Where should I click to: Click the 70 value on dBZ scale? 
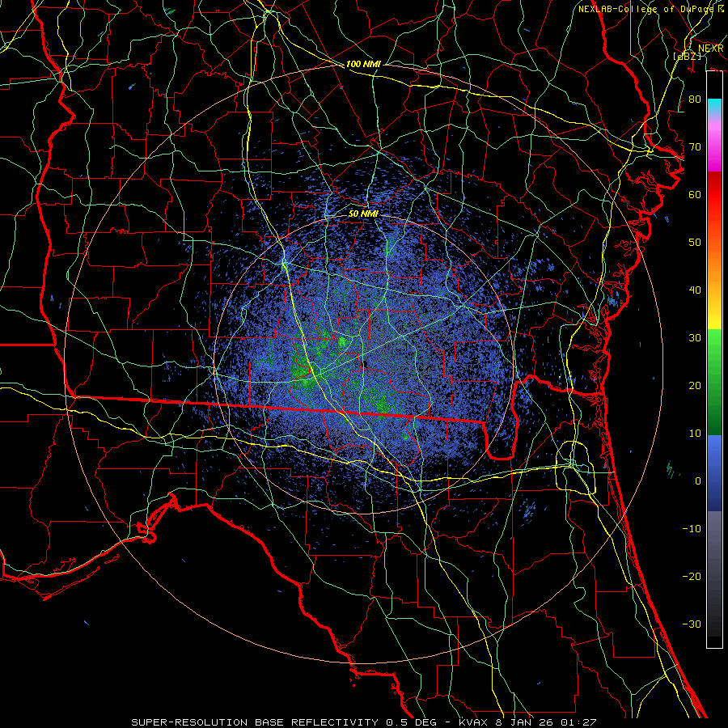[695, 146]
